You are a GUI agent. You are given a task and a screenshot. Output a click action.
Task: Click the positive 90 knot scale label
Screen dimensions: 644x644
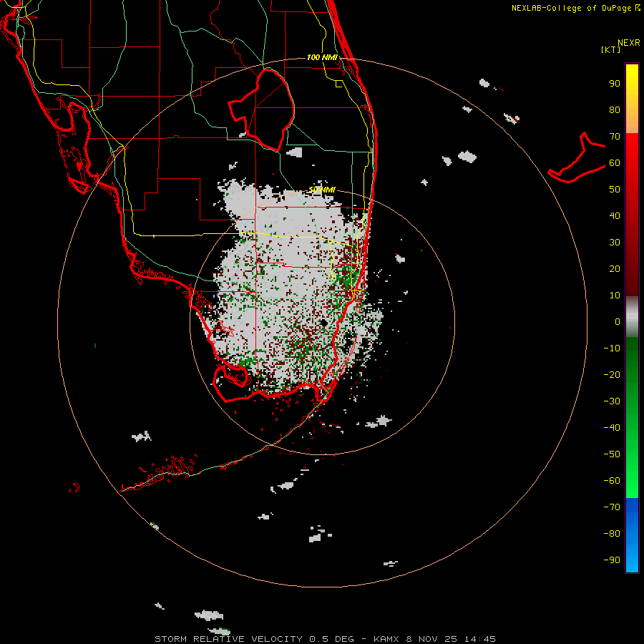615,84
